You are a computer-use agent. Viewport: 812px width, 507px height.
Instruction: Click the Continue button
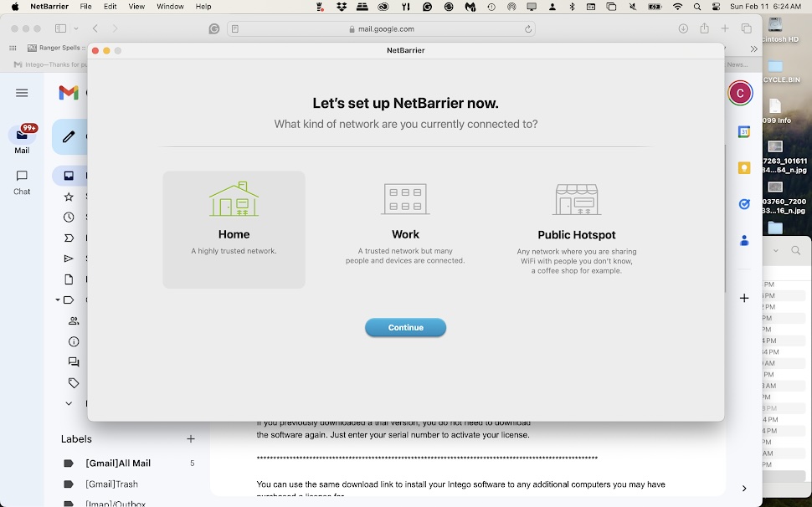tap(405, 327)
